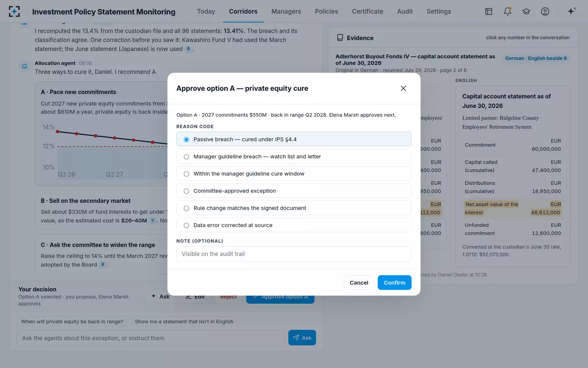Click the 13.41% figure in conversation
The width and height of the screenshot is (588, 368).
[234, 31]
